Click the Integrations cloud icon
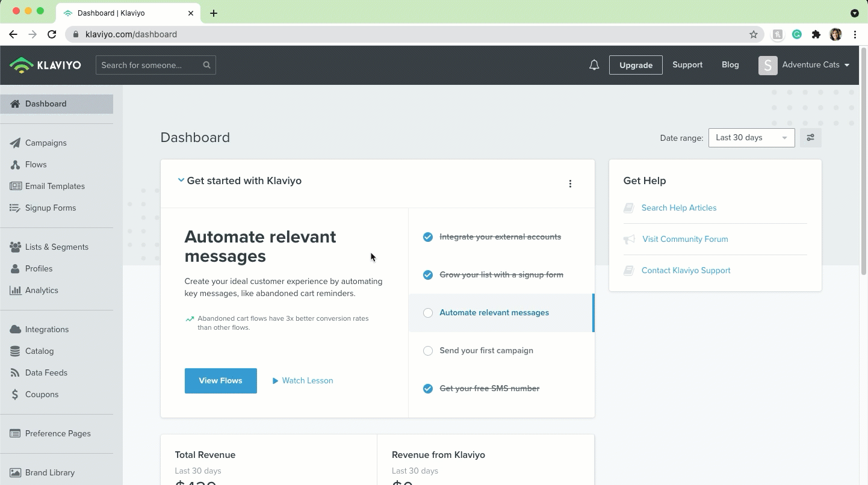868x485 pixels. 16,329
